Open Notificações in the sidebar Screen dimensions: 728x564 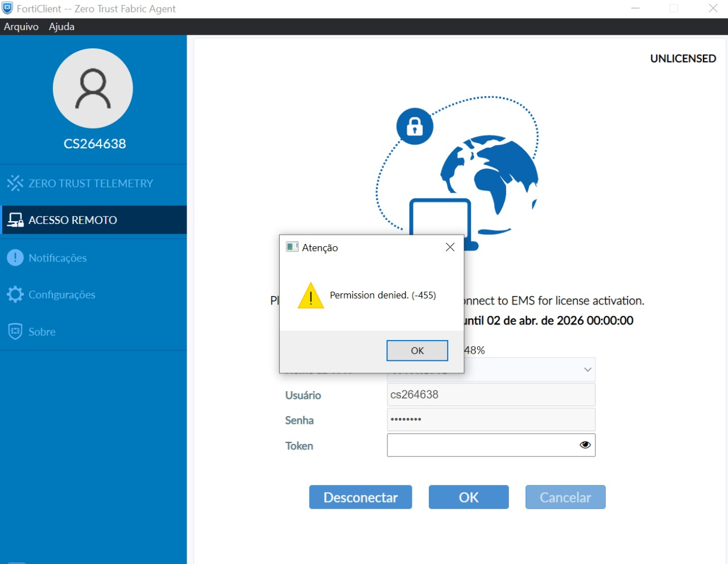coord(93,258)
